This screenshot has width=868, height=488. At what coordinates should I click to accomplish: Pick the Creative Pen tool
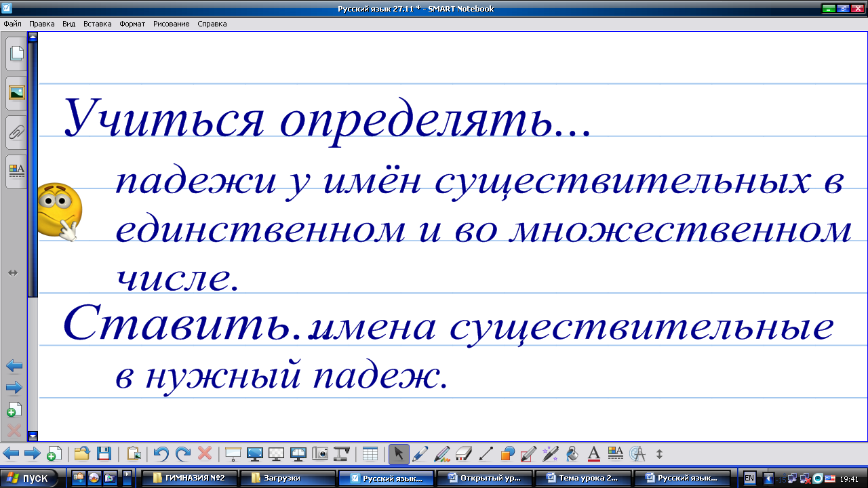(442, 453)
